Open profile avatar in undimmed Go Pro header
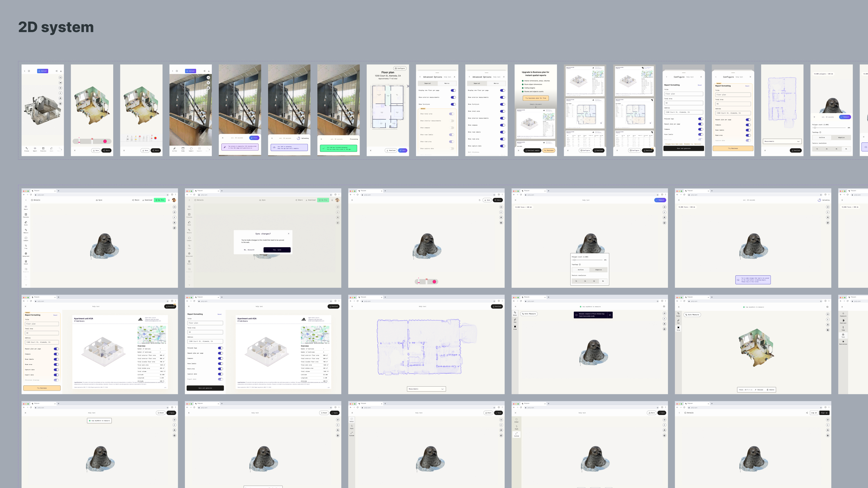The image size is (868, 488). tap(174, 200)
